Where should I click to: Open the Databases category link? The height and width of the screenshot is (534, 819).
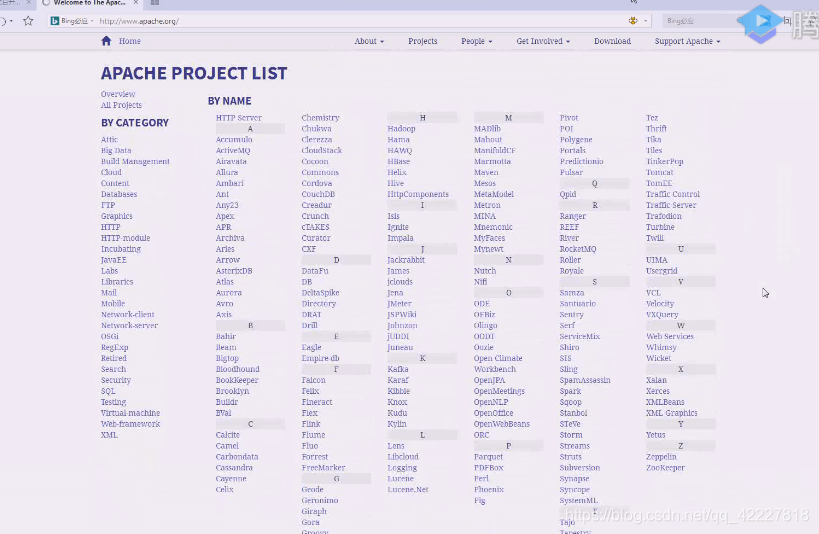tap(119, 194)
